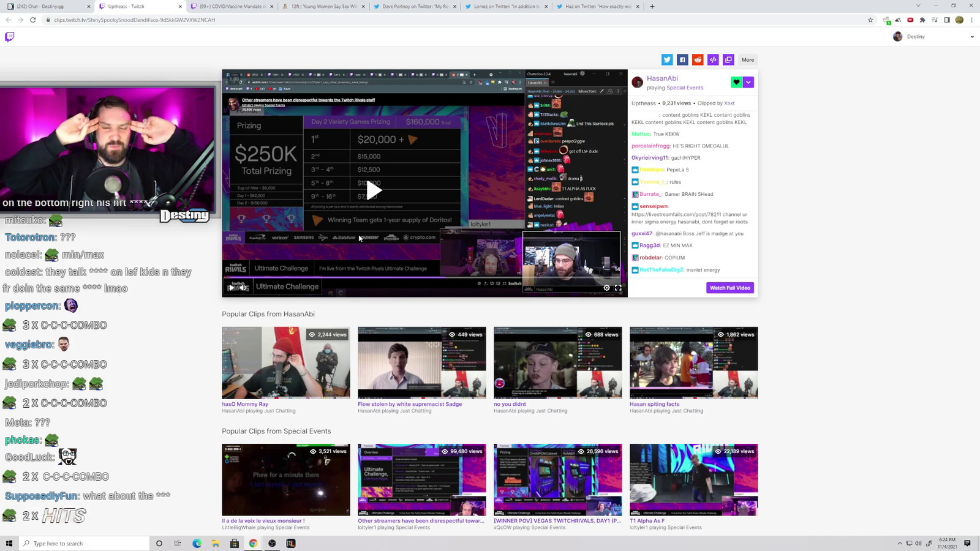Open More share options
Image resolution: width=980 pixels, height=551 pixels.
[748, 59]
